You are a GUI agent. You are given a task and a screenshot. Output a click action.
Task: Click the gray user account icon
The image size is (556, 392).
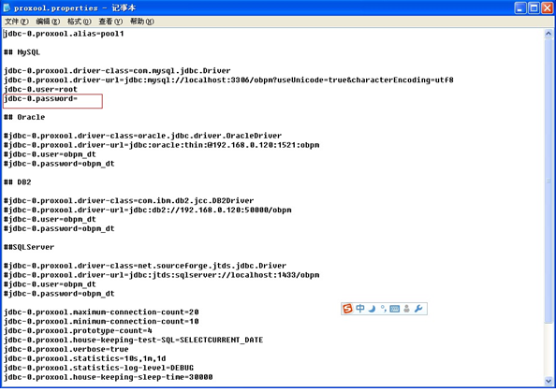click(x=406, y=309)
